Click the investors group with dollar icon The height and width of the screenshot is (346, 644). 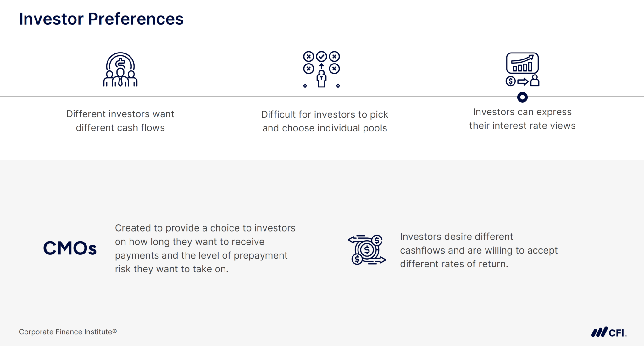pos(120,70)
